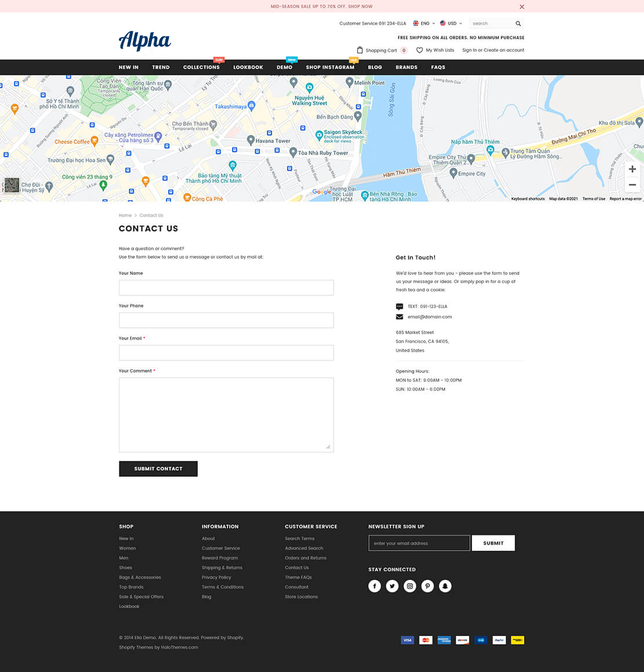Open the Shopping Cart bag icon
Viewport: 644px width, 672px height.
point(360,50)
